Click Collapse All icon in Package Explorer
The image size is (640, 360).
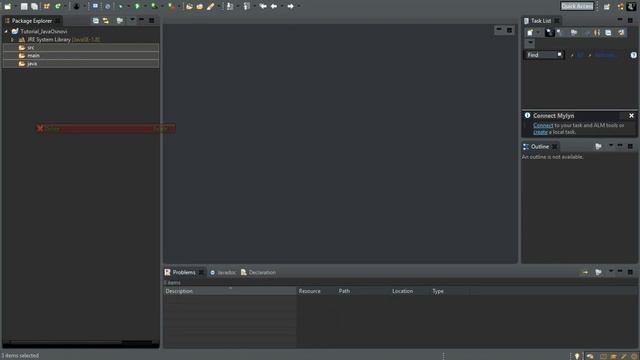click(96, 20)
